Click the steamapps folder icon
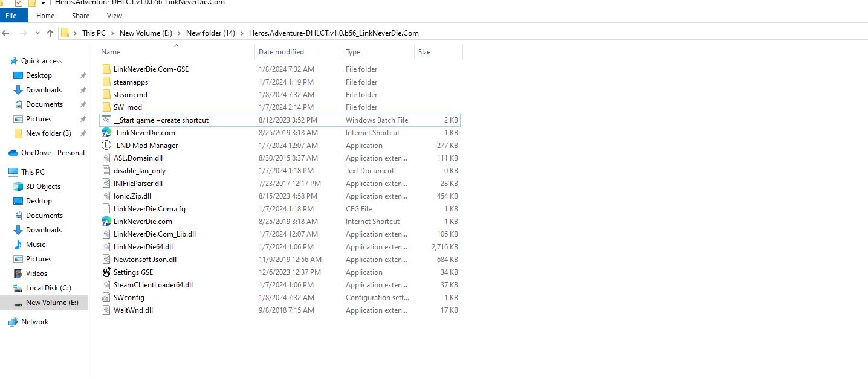 pos(106,82)
